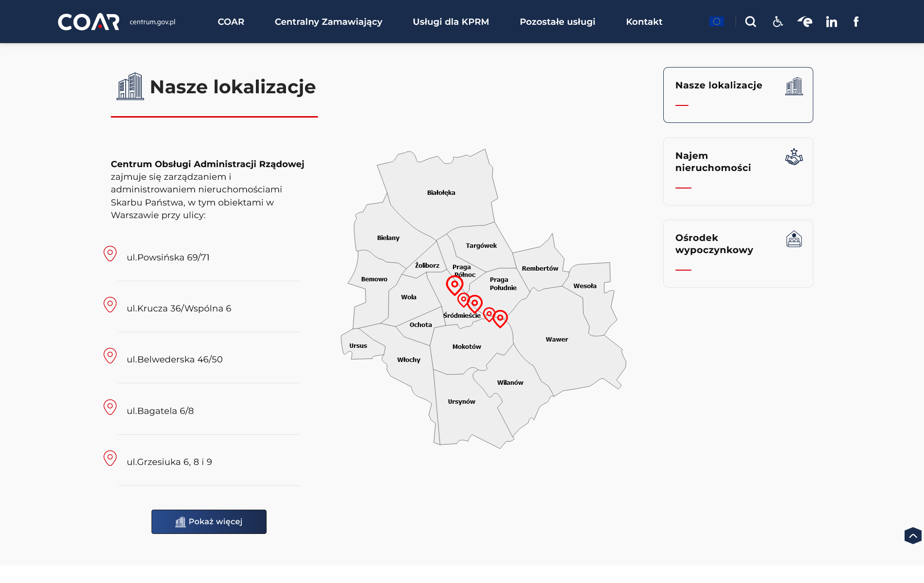Open Centralny Zamawiający menu

[328, 22]
